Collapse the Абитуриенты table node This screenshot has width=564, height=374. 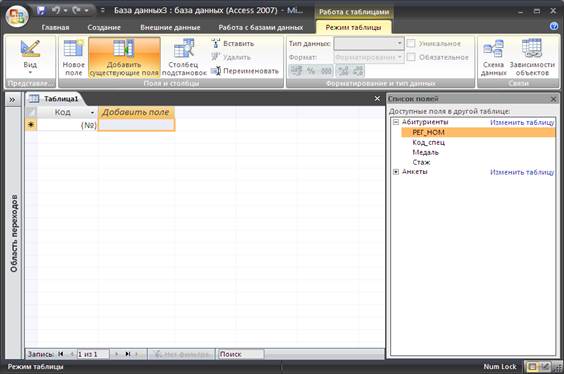pos(396,122)
